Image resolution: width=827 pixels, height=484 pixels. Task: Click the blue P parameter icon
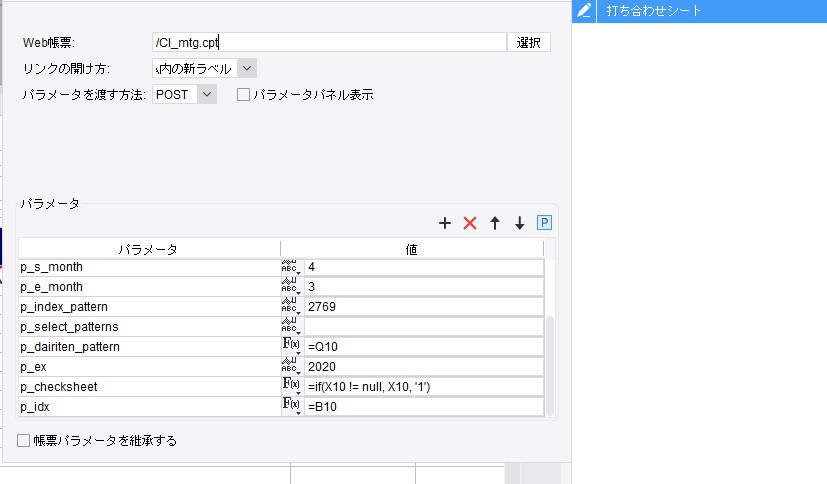pyautogui.click(x=544, y=222)
